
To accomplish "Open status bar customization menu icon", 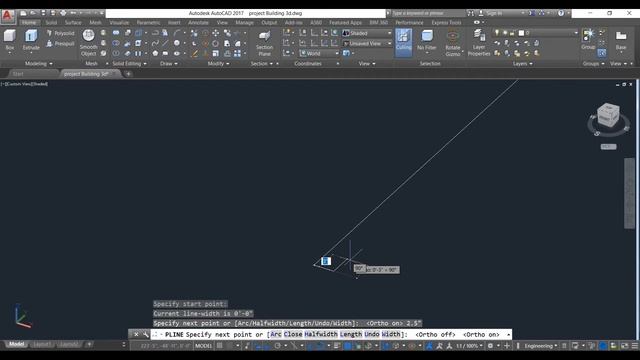I will click(x=635, y=346).
